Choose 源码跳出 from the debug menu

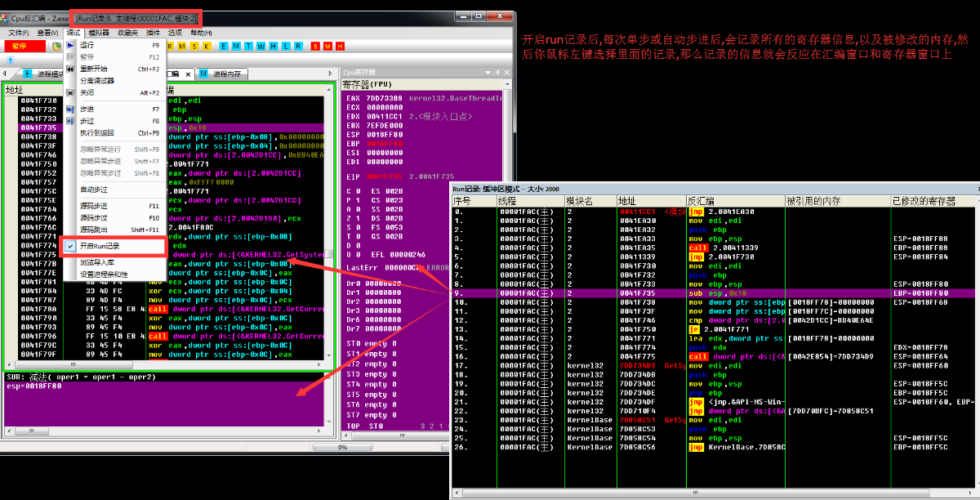click(x=115, y=230)
